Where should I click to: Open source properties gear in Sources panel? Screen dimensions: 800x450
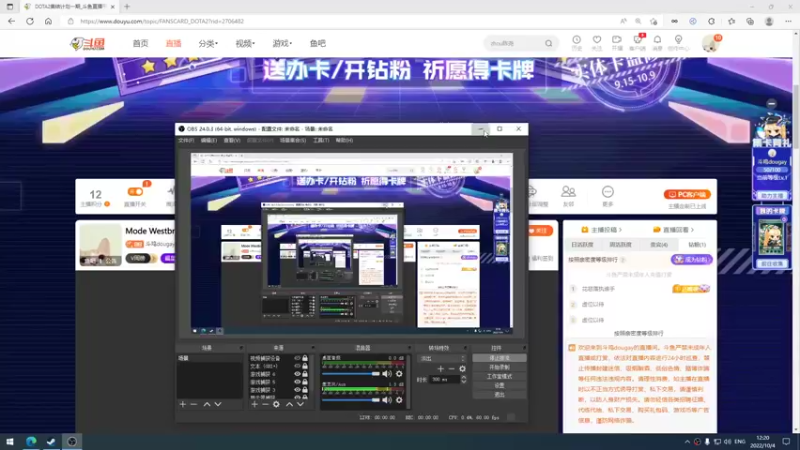click(276, 404)
